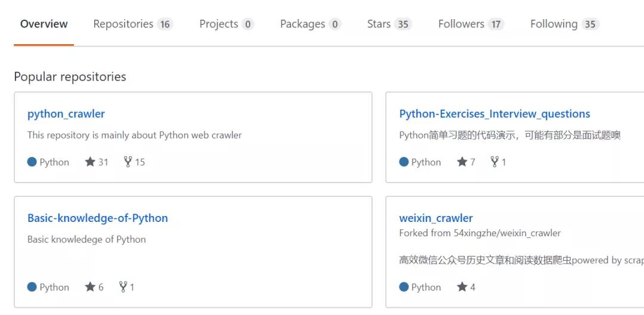This screenshot has height=315, width=644.
Task: Click fork icon showing 15 forks
Action: (x=128, y=162)
